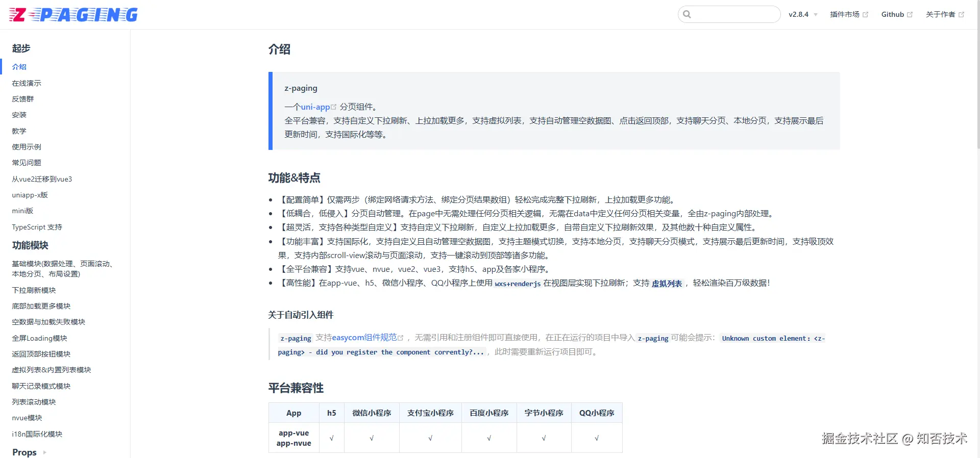This screenshot has width=980, height=458.
Task: Open 从vue2迁移到vue3 sidebar item
Action: click(x=42, y=179)
